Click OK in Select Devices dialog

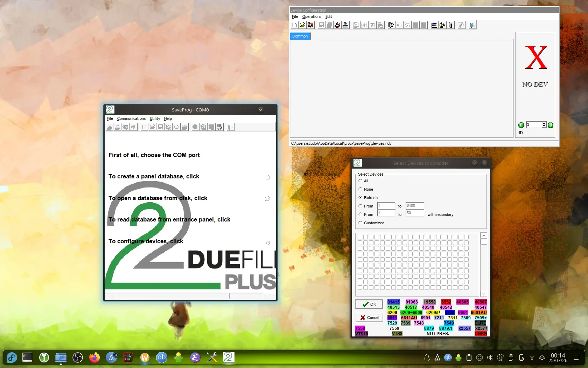369,304
